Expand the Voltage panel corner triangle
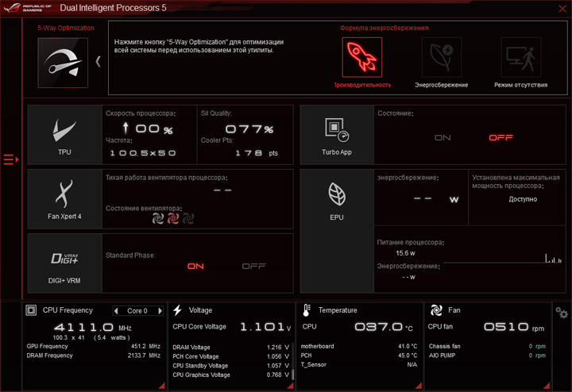Screen dimensions: 572x392 (x=291, y=386)
